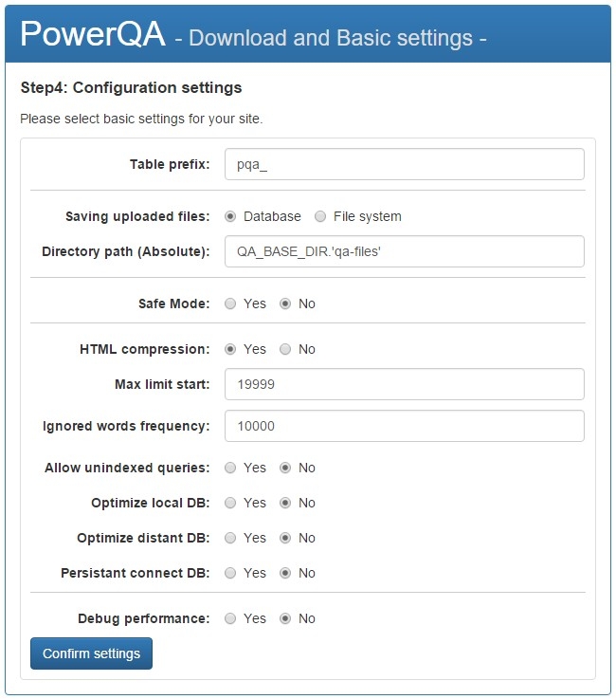Viewport: 616px width, 699px height.
Task: Click the Max limit start field
Action: tap(404, 384)
